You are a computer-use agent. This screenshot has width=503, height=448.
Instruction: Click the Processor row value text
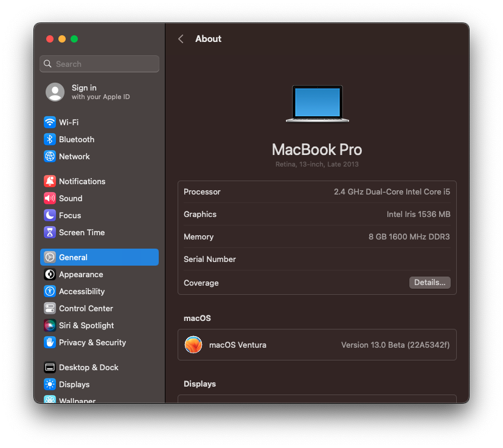tap(392, 191)
